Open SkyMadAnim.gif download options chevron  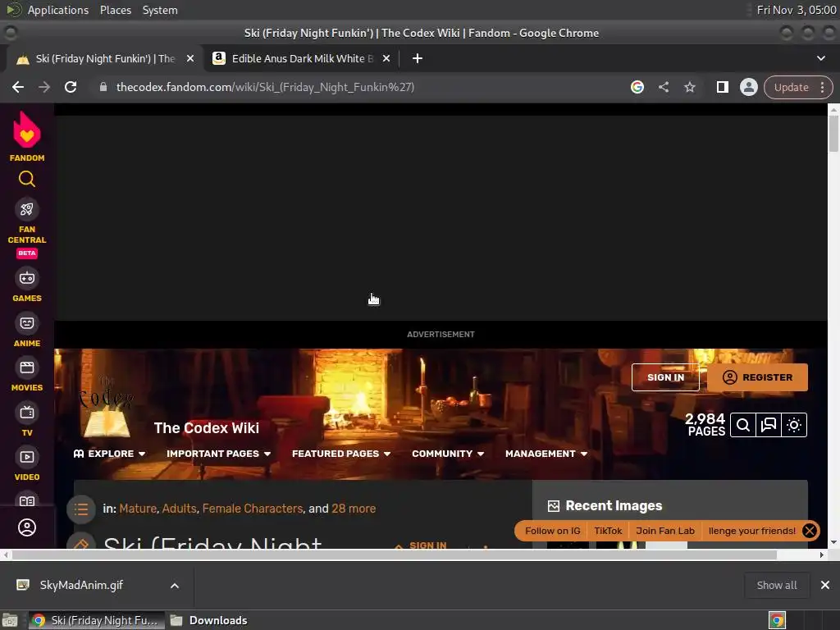(175, 586)
